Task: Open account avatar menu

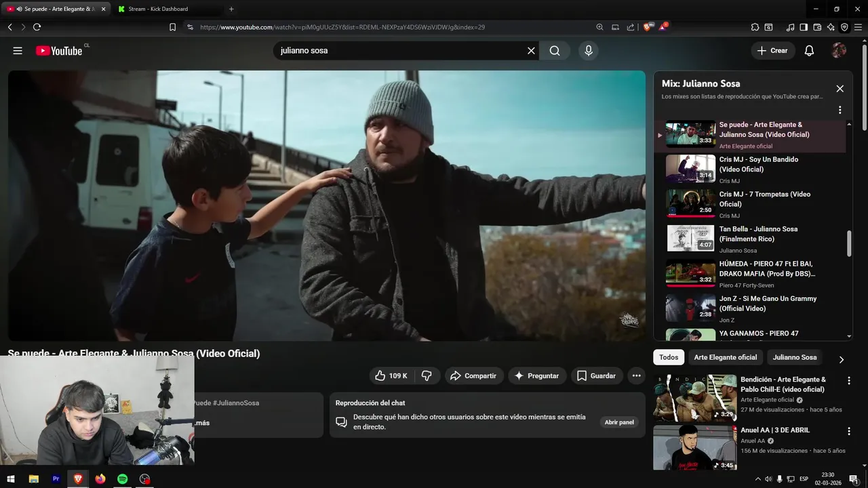Action: [x=839, y=51]
